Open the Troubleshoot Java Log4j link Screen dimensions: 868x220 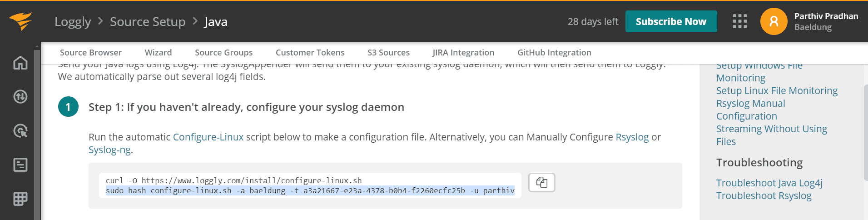click(x=769, y=183)
